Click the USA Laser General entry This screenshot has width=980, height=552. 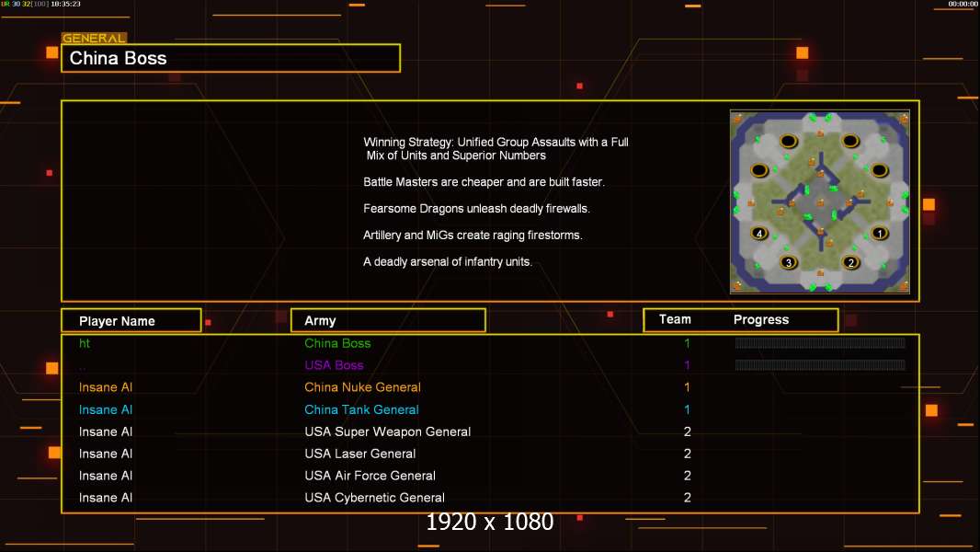pos(360,454)
